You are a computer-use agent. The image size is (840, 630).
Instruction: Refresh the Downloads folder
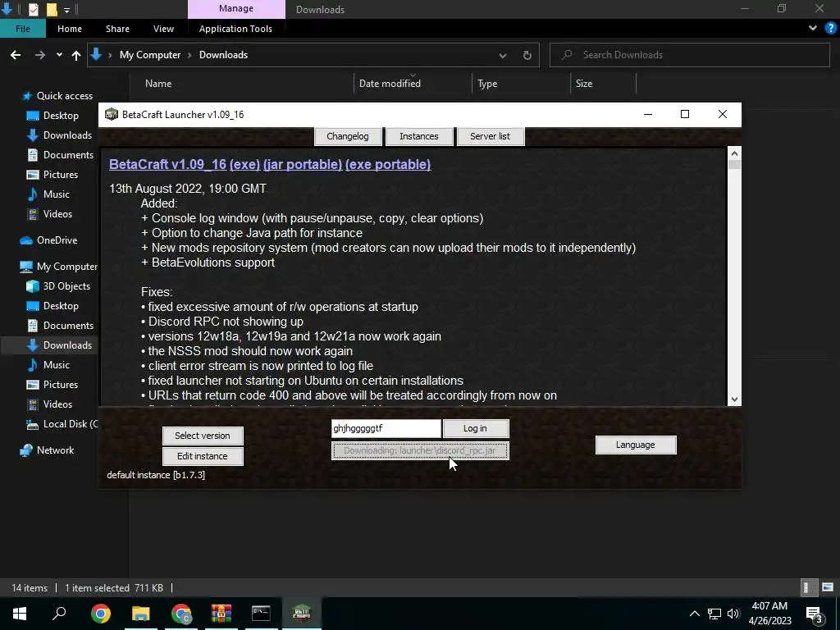click(527, 55)
